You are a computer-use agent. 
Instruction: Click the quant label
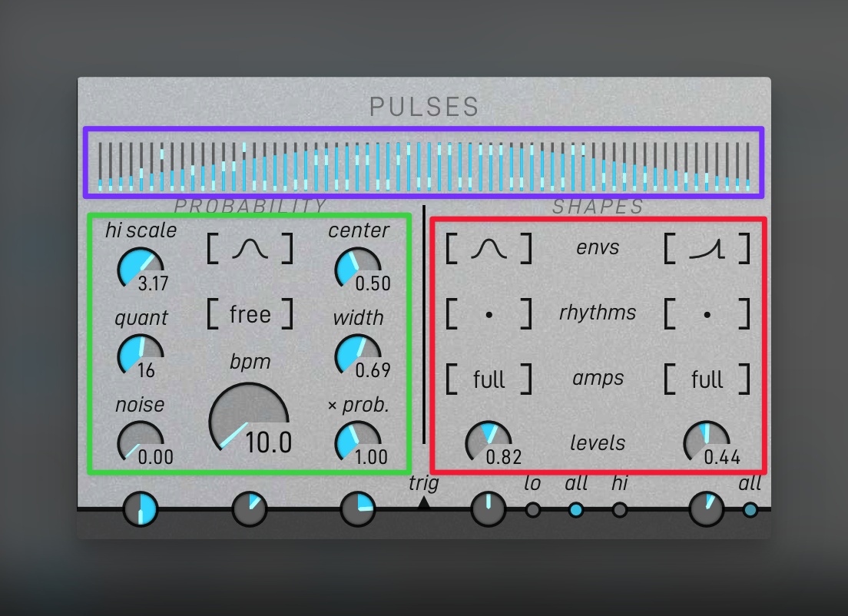tap(141, 318)
